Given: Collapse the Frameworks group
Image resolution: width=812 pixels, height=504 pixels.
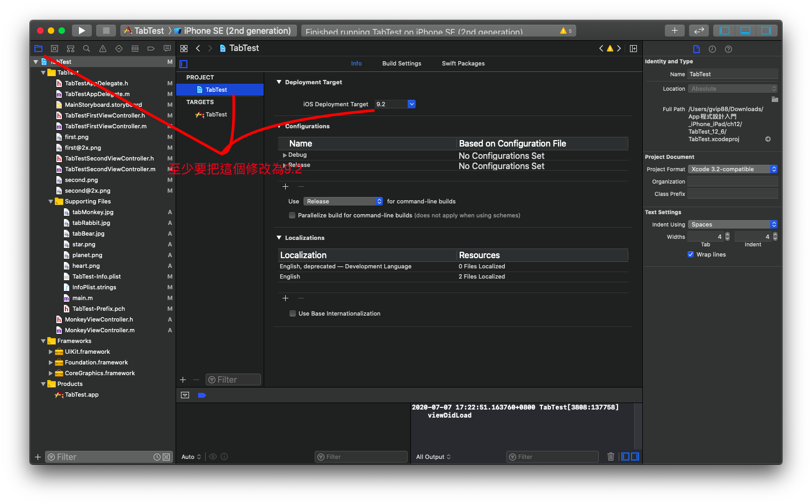Looking at the screenshot, I should coord(44,341).
